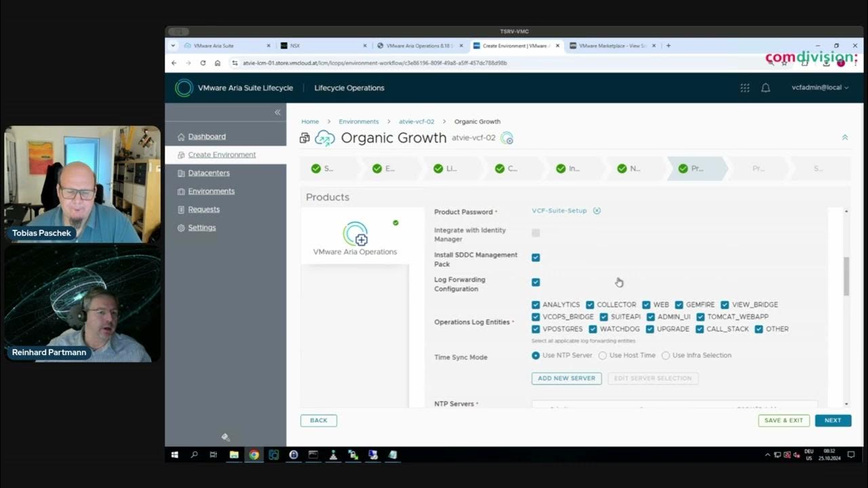Collapse the page header using double chevron
The height and width of the screenshot is (488, 868).
[845, 138]
